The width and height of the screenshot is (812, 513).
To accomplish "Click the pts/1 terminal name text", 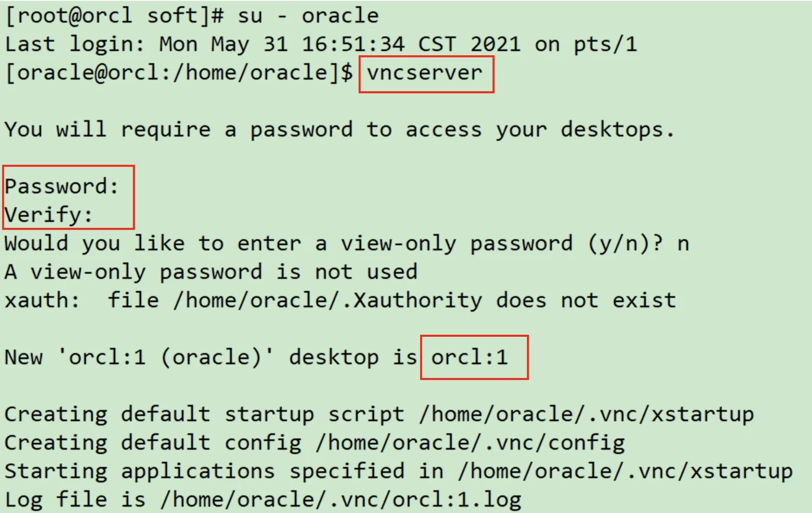I will pos(605,44).
